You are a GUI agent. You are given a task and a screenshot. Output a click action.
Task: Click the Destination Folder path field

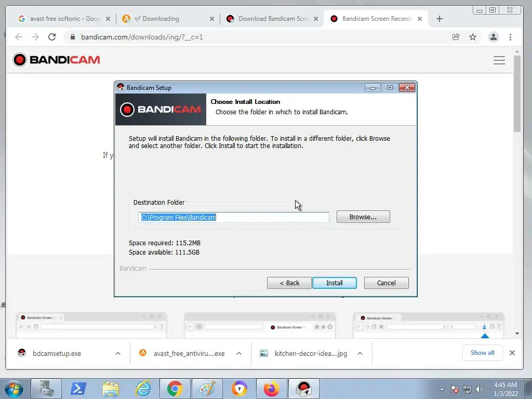click(234, 217)
